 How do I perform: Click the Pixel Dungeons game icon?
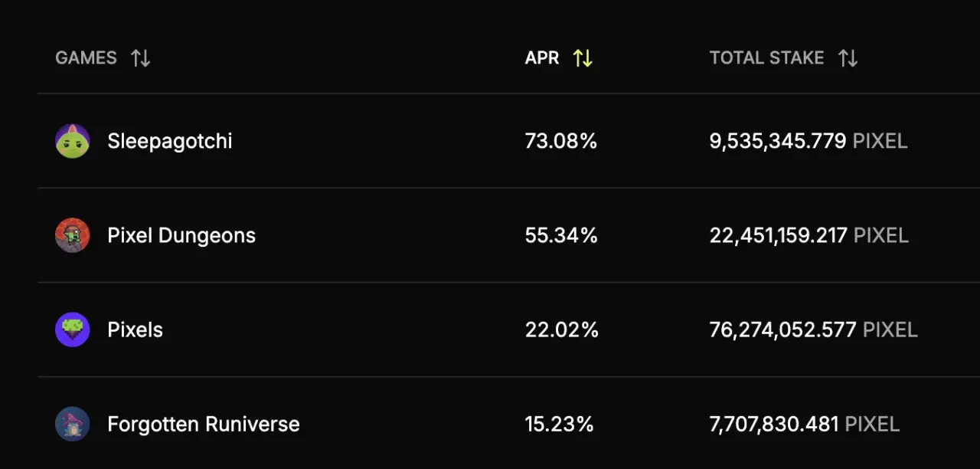73,235
